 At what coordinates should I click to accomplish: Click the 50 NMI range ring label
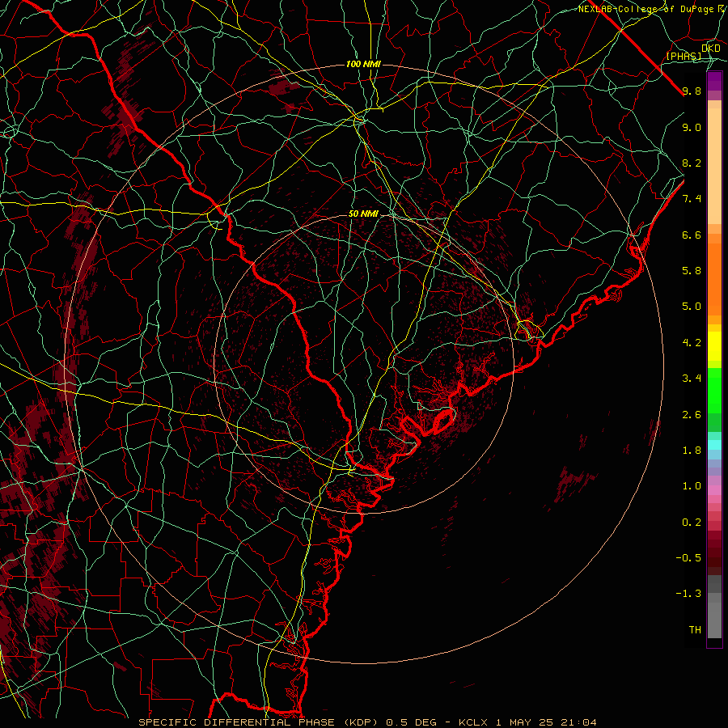pyautogui.click(x=363, y=214)
